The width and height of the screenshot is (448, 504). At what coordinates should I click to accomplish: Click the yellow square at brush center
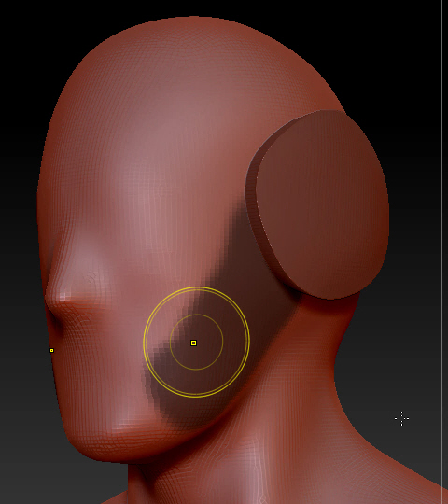pyautogui.click(x=193, y=343)
